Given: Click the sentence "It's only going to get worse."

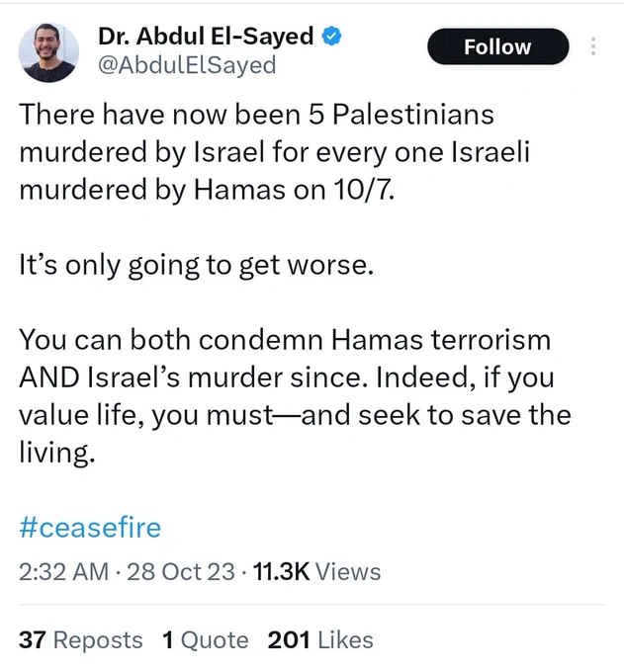Looking at the screenshot, I should click(197, 266).
